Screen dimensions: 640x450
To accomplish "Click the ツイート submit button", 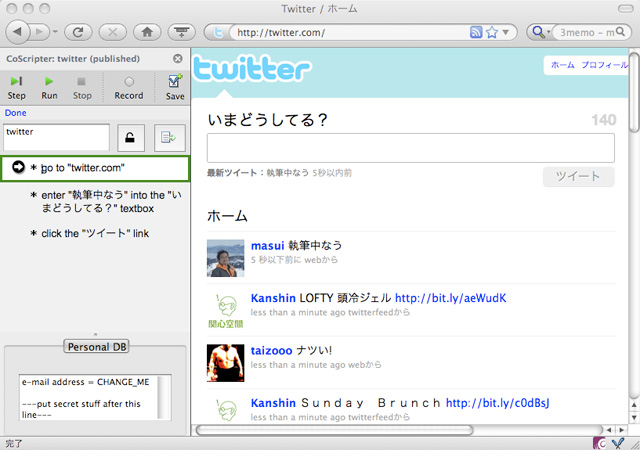I will click(x=578, y=176).
